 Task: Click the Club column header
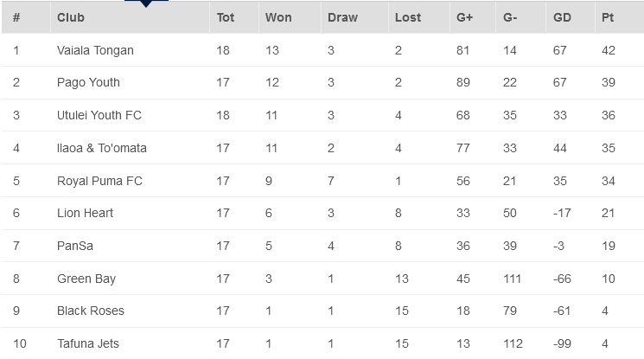coord(70,17)
